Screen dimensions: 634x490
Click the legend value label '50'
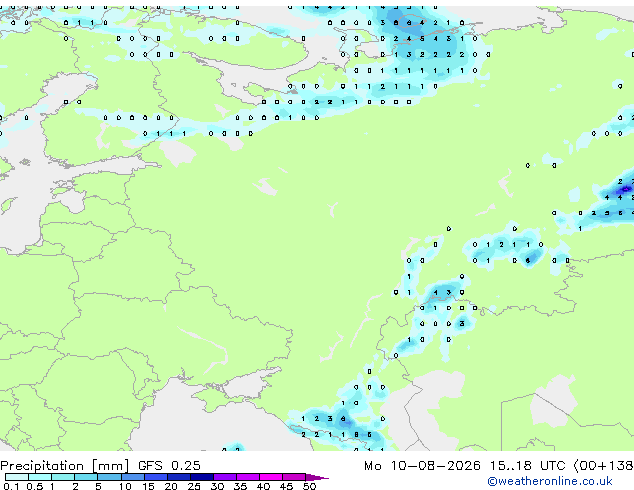point(309,486)
